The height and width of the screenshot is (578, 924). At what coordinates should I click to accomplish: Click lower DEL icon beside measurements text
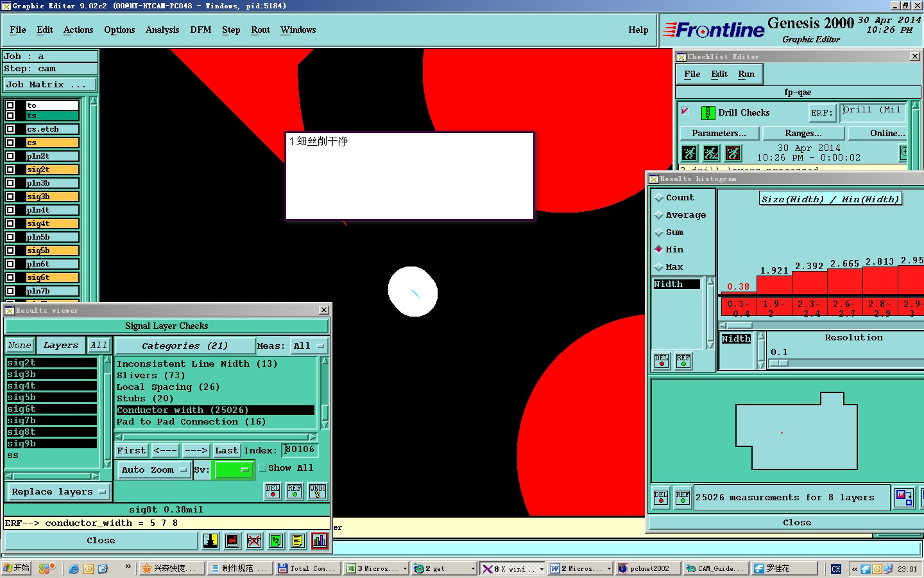tap(661, 498)
